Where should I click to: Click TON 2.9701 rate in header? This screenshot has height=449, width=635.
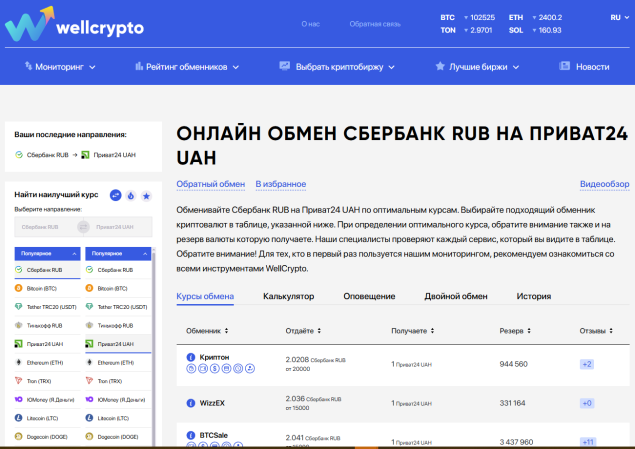click(x=466, y=30)
